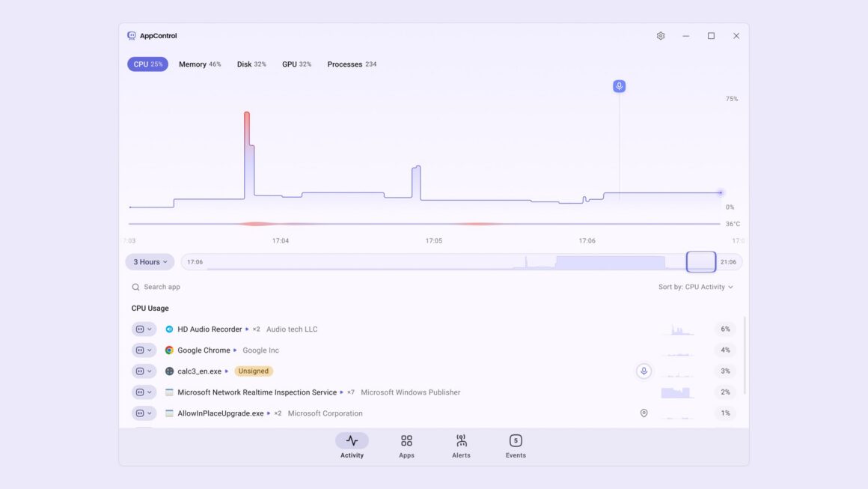Click the HD Audio Recorder app icon

[x=169, y=329]
